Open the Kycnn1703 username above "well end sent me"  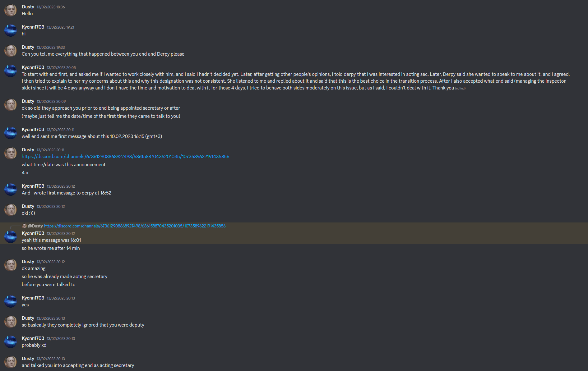(x=33, y=130)
